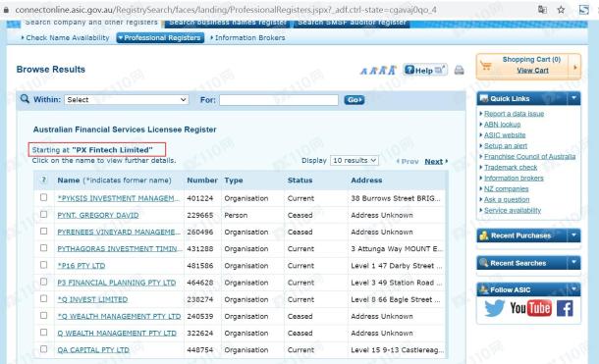The height and width of the screenshot is (364, 599).
Task: Open the ABN lookup link
Action: click(502, 124)
